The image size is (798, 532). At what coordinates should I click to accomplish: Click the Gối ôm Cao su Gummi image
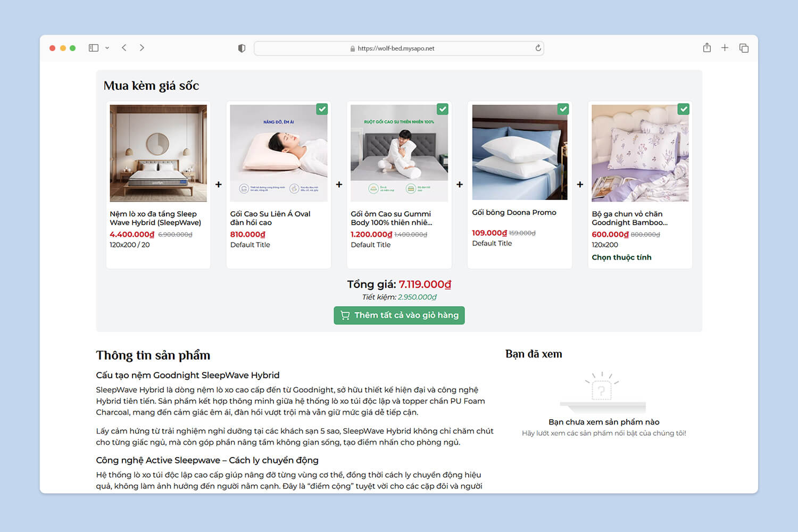(399, 153)
